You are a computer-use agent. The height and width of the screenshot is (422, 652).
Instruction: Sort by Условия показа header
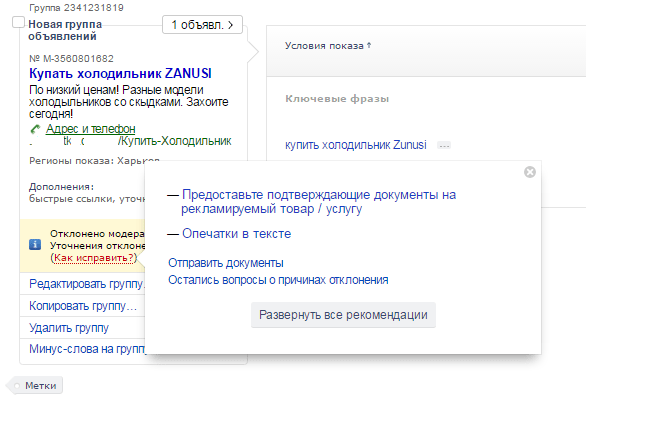pyautogui.click(x=328, y=46)
